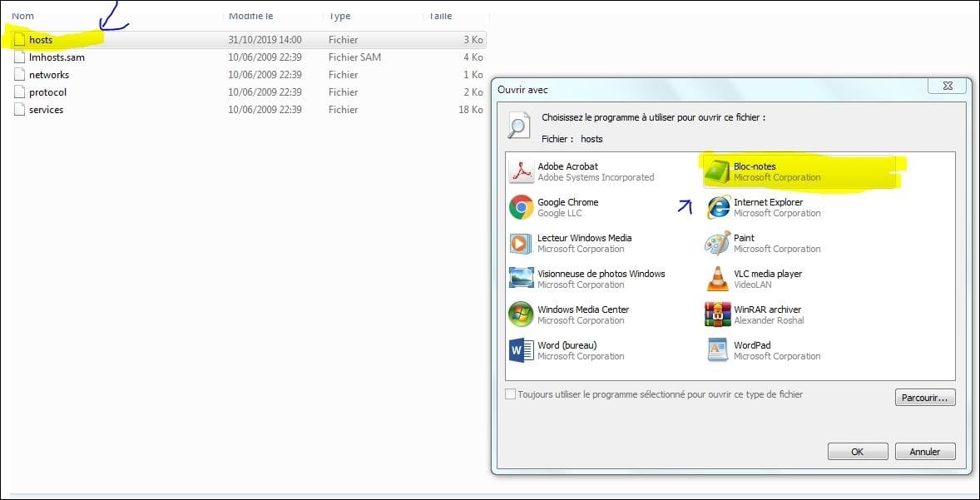Open the Parcourir... browse button
Viewport: 980px width, 500px height.
click(x=925, y=397)
